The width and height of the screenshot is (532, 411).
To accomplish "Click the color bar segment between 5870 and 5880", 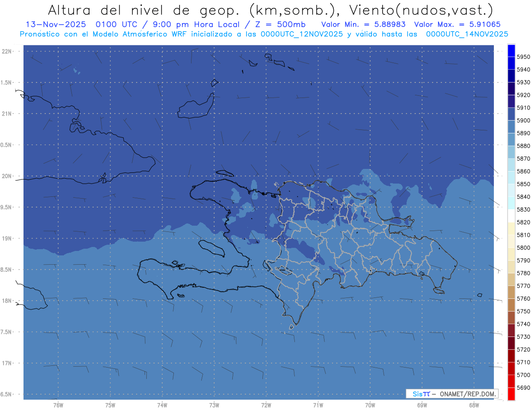I will pyautogui.click(x=511, y=152).
